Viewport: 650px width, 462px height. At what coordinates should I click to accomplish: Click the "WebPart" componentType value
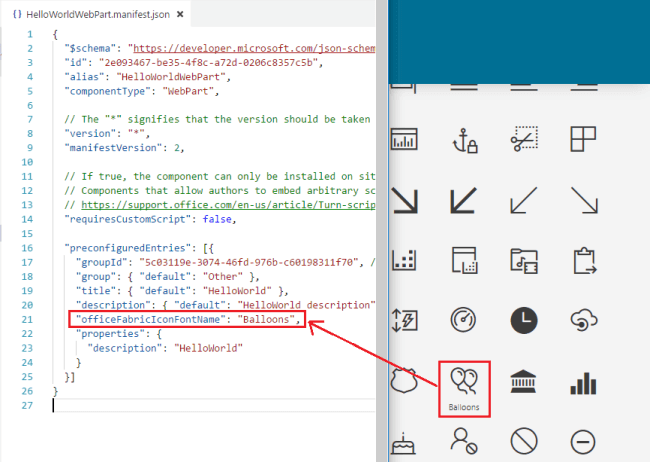tap(188, 91)
